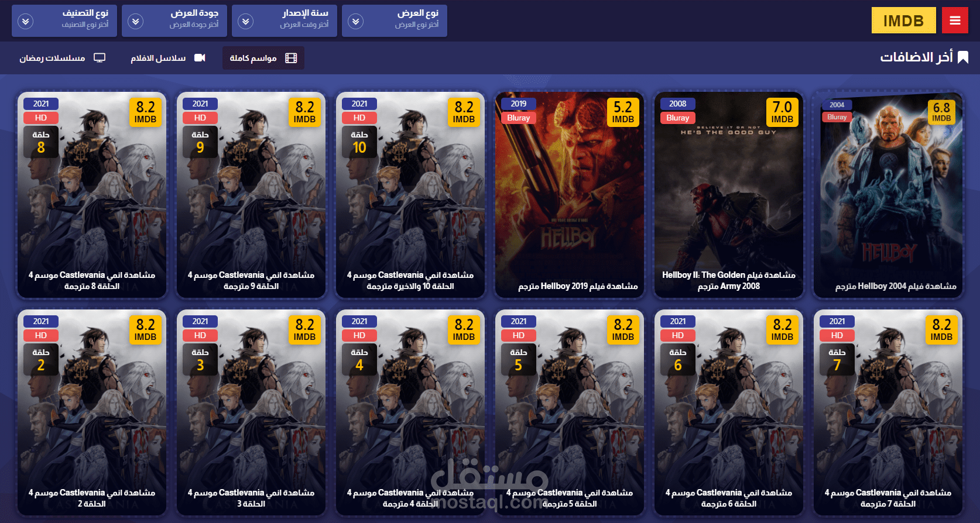Open Castlevania season 4 episode 10 card
This screenshot has height=523, width=980.
pyautogui.click(x=410, y=195)
